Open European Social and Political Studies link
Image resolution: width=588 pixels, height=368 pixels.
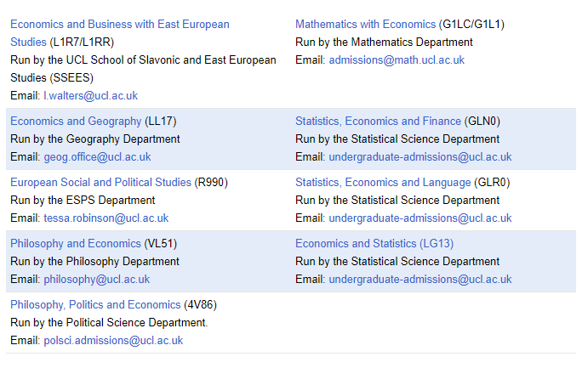(x=101, y=183)
